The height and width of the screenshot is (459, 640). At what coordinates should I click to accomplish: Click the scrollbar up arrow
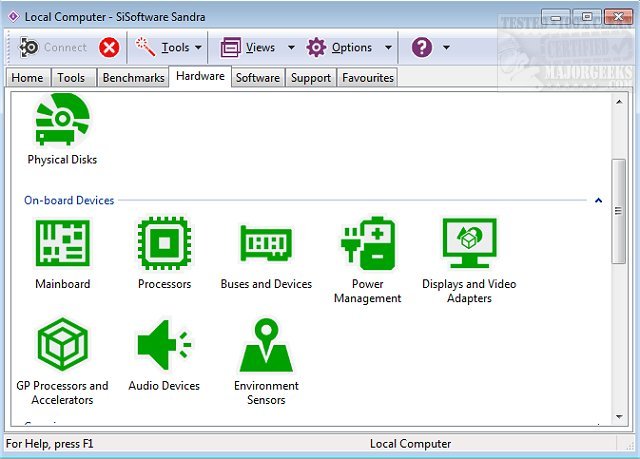(x=619, y=102)
